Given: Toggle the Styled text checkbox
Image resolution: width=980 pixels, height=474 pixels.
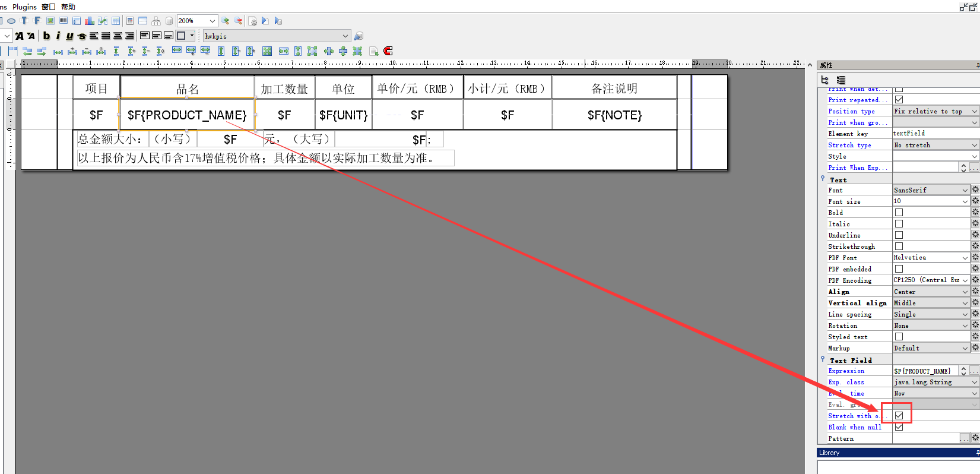Looking at the screenshot, I should pos(899,336).
